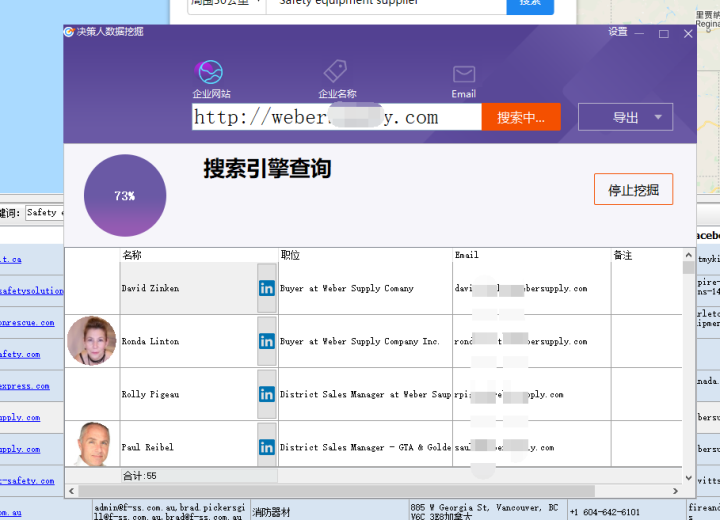Open Rolly Pigeau's LinkedIn icon

pyautogui.click(x=267, y=394)
